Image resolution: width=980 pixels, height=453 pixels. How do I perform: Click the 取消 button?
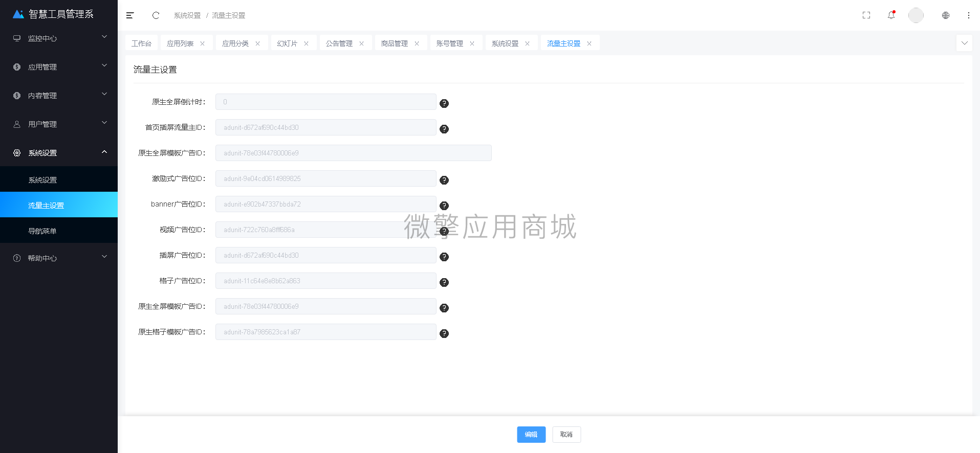tap(567, 435)
